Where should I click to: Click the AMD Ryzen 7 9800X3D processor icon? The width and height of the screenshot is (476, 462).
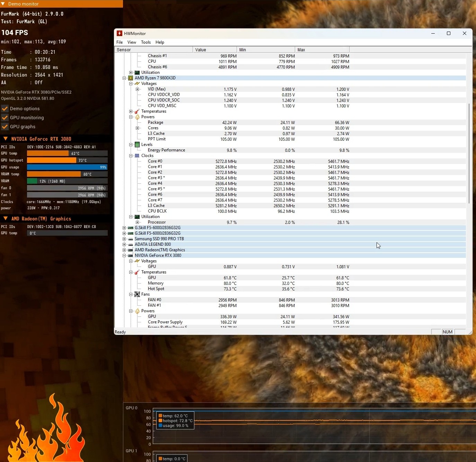pyautogui.click(x=131, y=78)
